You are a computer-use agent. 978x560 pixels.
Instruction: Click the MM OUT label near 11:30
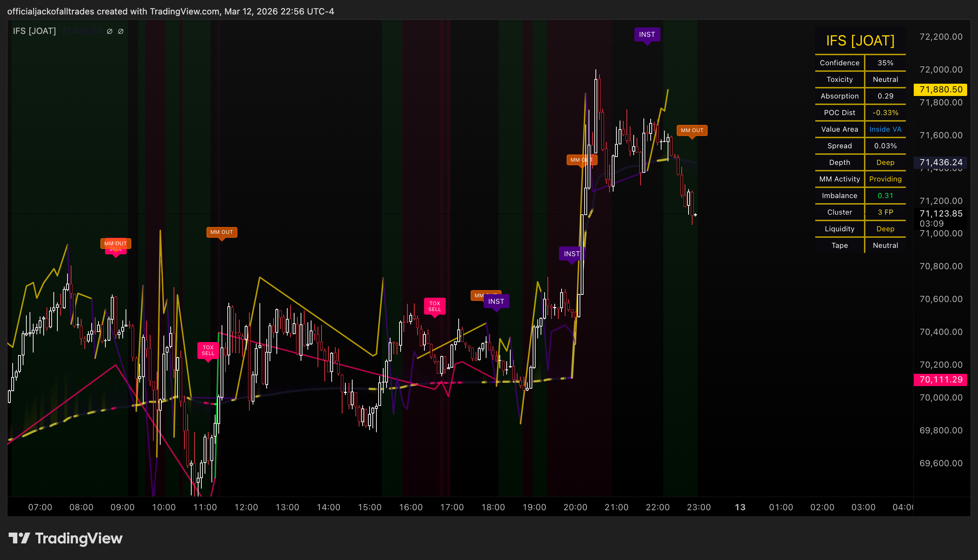(222, 232)
